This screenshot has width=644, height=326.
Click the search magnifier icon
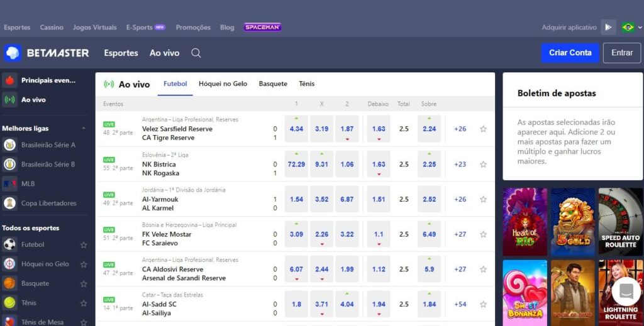pos(196,53)
